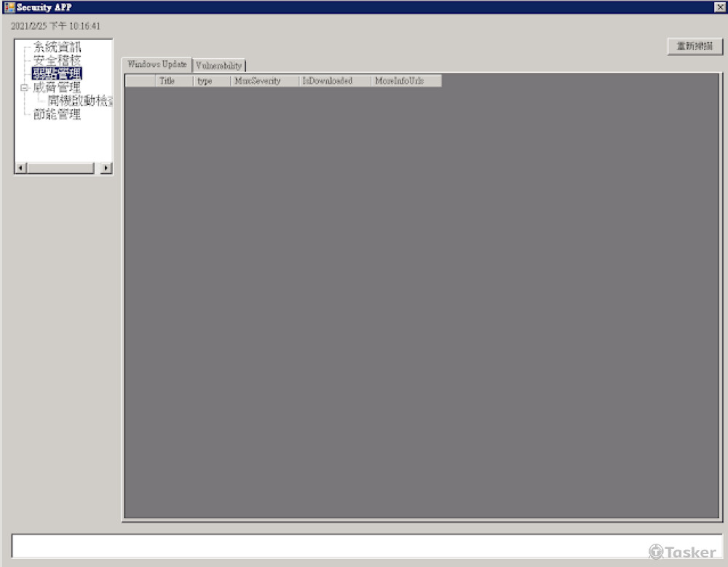Click the tree's left scroll arrow
Screen dimensions: 728x567
coord(20,168)
